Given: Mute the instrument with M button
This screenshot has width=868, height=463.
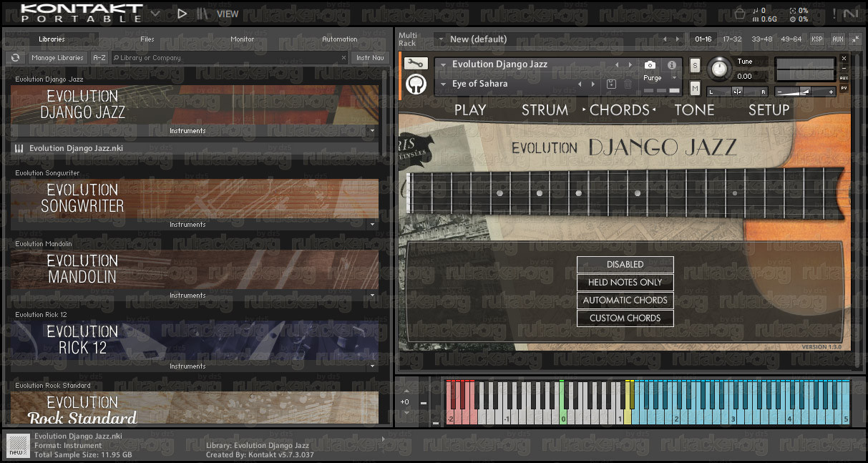Looking at the screenshot, I should [x=695, y=88].
